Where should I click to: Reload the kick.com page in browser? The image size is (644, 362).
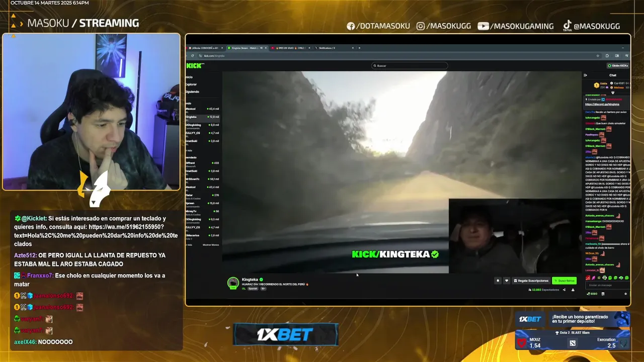pyautogui.click(x=192, y=56)
